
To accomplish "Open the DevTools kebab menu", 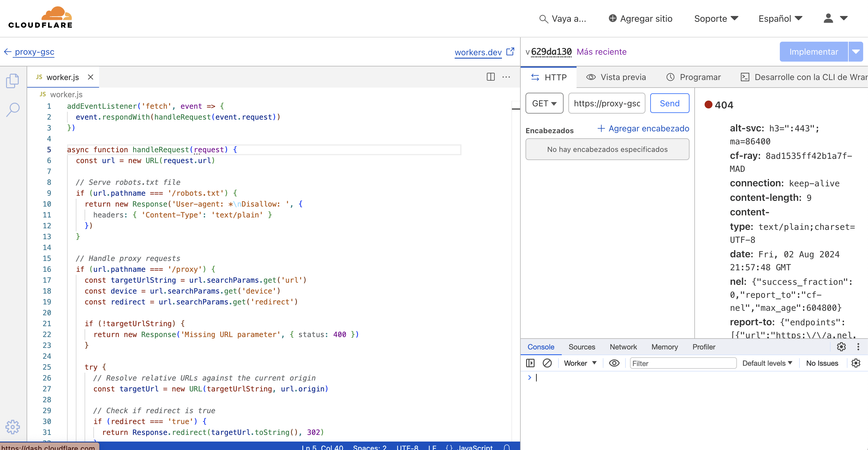I will pyautogui.click(x=858, y=347).
